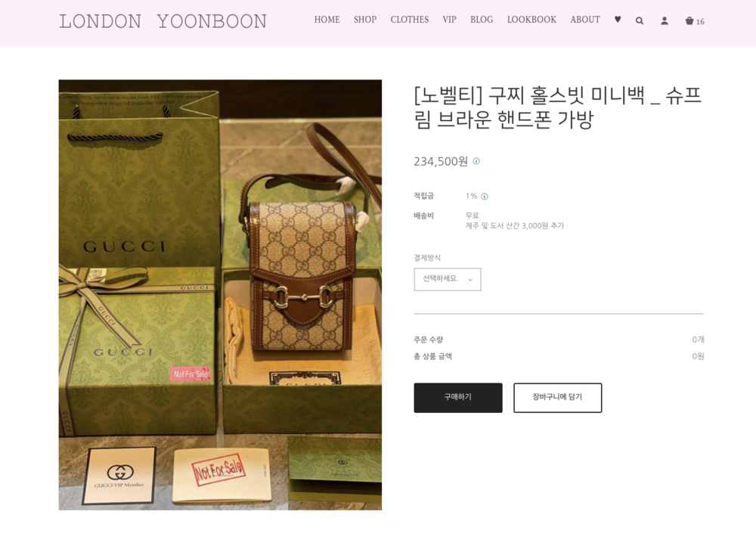Click the LONDON YOONBOON site logo
The width and height of the screenshot is (756, 549).
(x=163, y=21)
